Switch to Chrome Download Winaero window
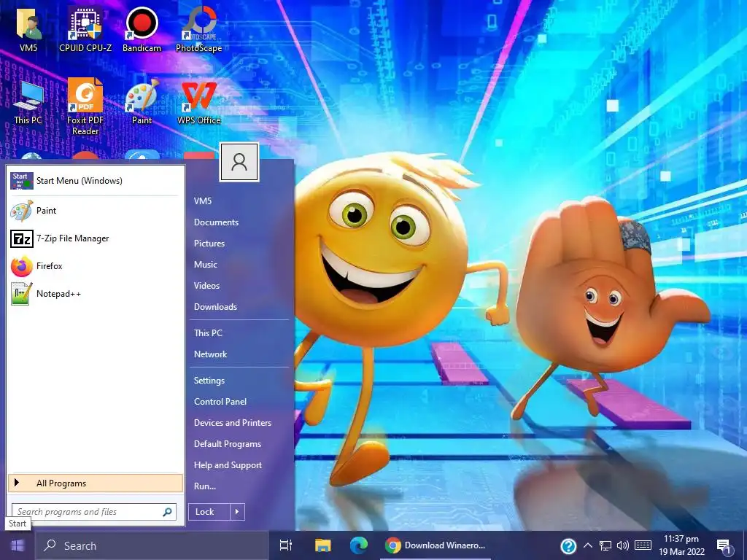 point(436,545)
